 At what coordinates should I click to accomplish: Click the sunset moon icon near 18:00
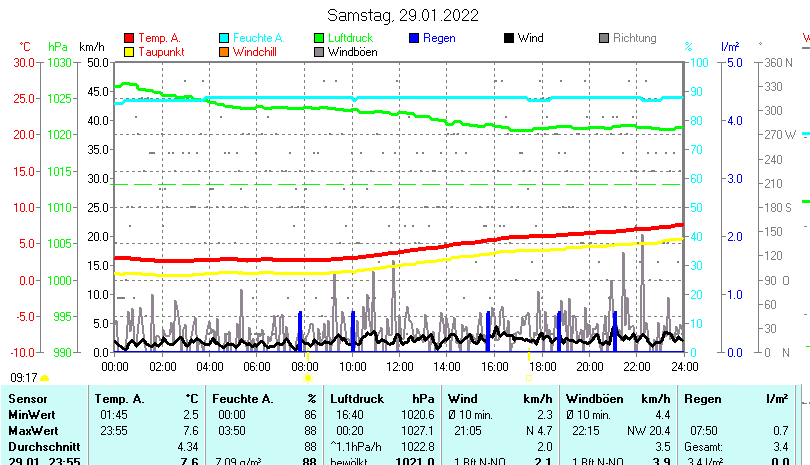(x=528, y=378)
